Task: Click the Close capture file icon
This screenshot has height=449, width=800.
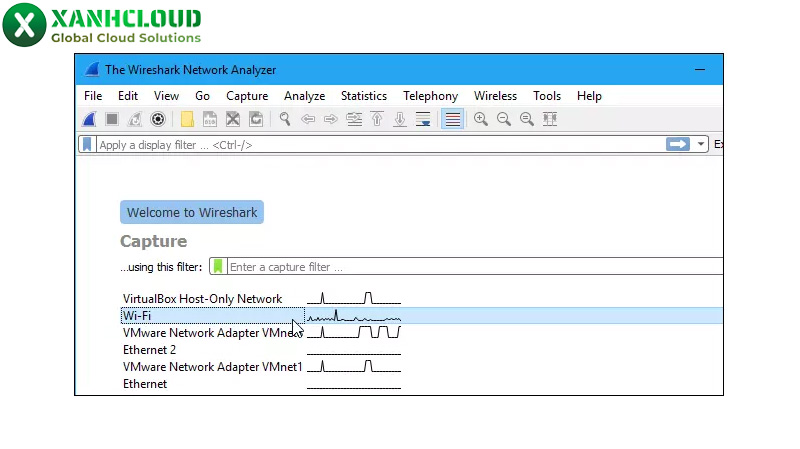Action: pos(233,119)
